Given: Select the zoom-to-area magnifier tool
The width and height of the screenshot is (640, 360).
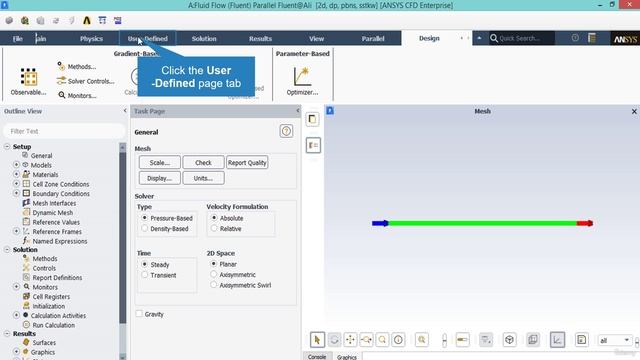Looking at the screenshot, I should point(382,340).
